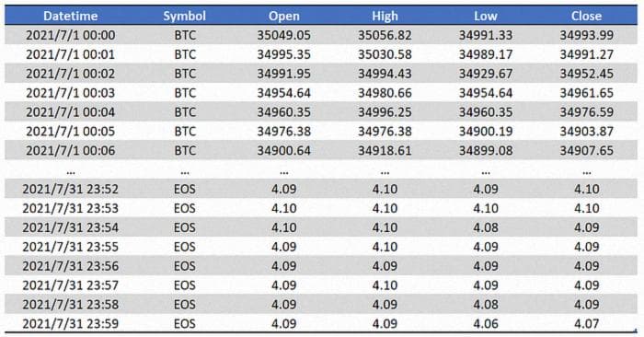Click Low value 4.06
The width and height of the screenshot is (644, 337).
pos(486,324)
